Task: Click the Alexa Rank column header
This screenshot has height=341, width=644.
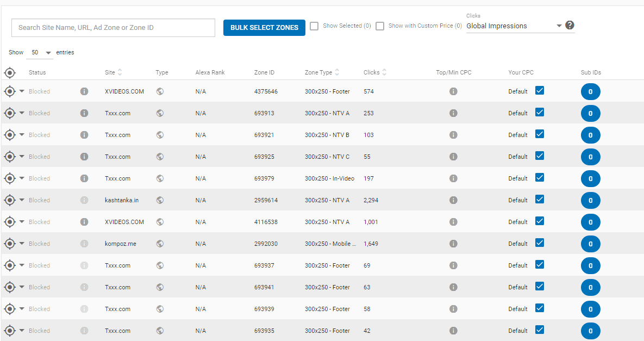Action: 210,72
